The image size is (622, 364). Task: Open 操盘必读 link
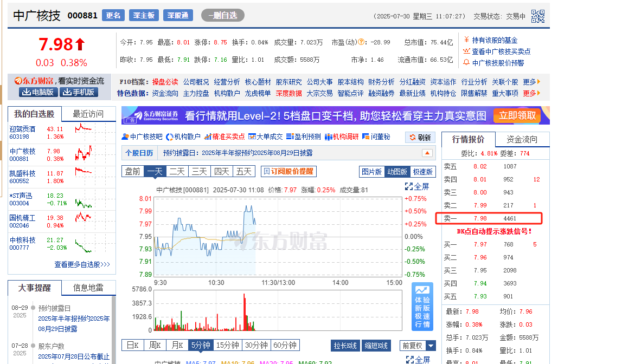165,82
